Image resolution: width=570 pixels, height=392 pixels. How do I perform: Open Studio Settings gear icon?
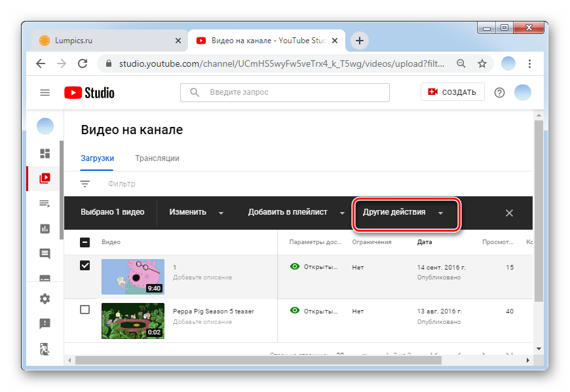45,298
